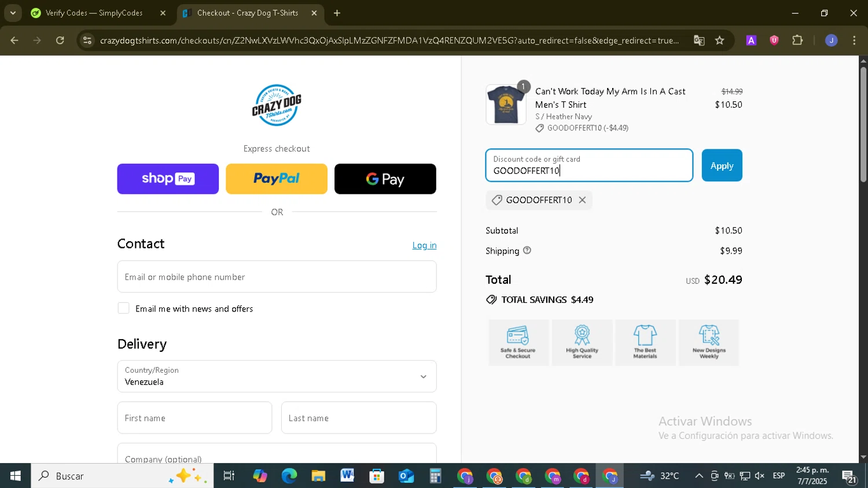The image size is (868, 488).
Task: Open Copilot from the taskbar
Action: (x=260, y=476)
